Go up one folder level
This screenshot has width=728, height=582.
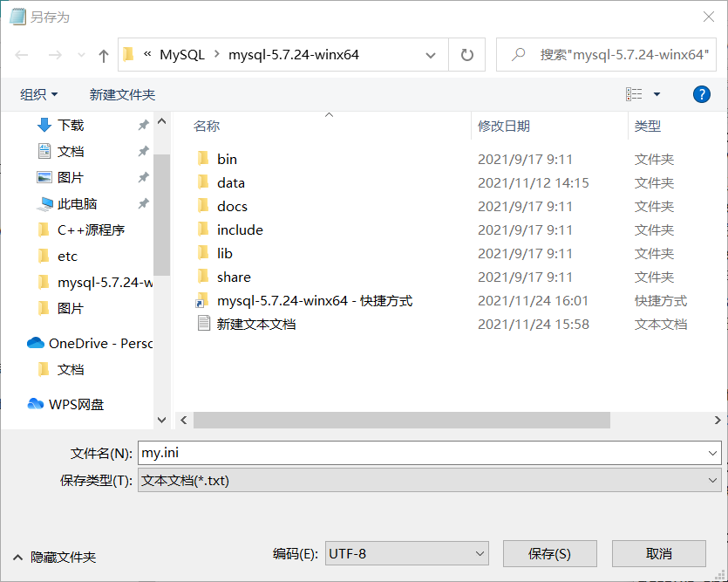[x=104, y=56]
